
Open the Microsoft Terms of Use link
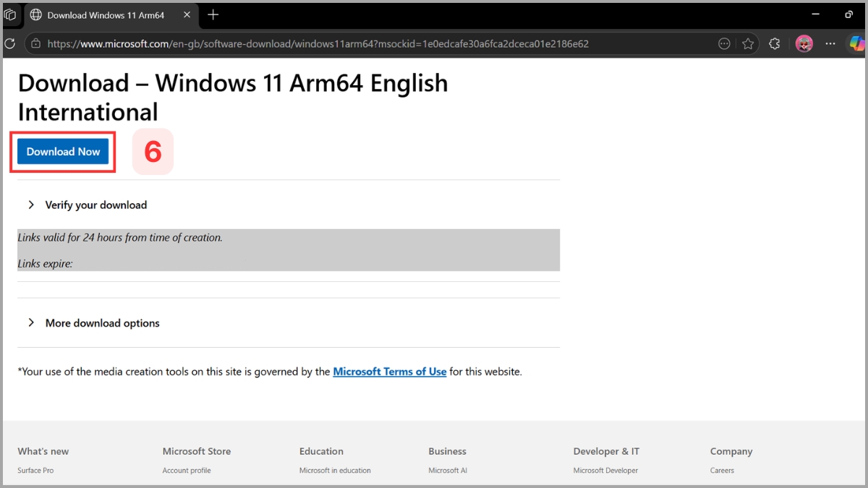tap(389, 371)
